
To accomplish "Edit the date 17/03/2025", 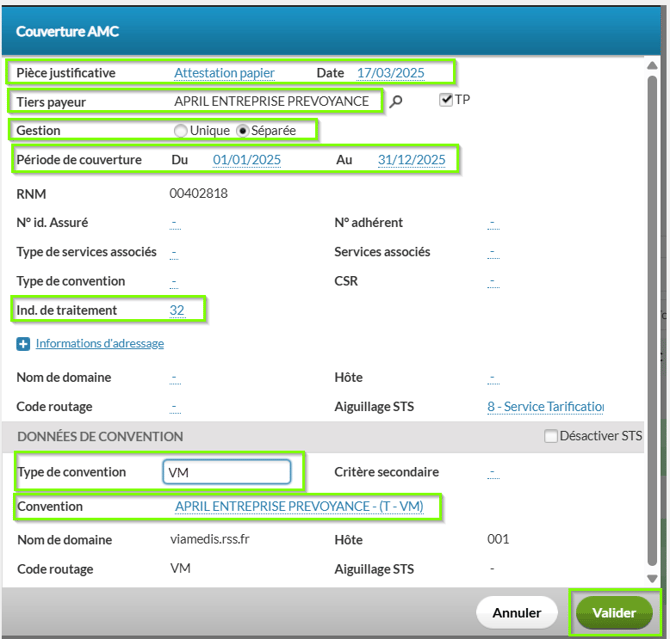I will tap(390, 73).
